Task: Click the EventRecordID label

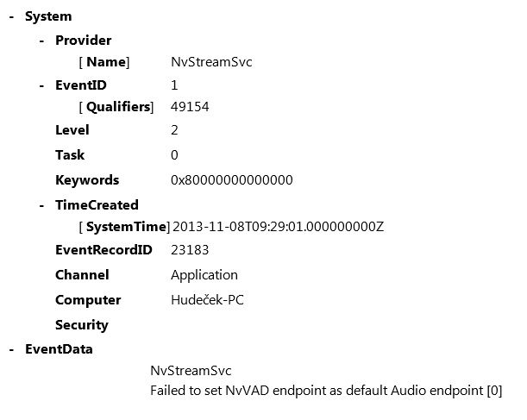Action: click(x=104, y=250)
